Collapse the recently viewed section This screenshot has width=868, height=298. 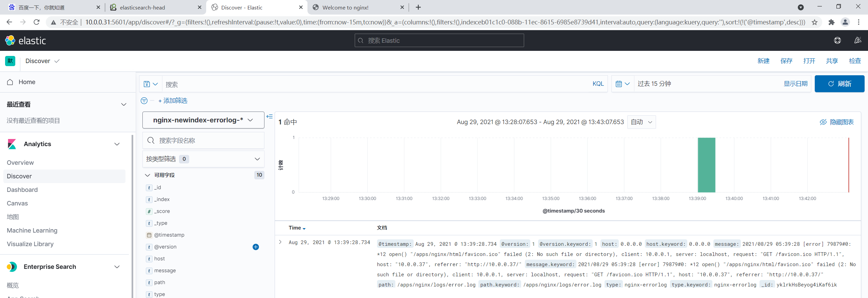coord(124,104)
